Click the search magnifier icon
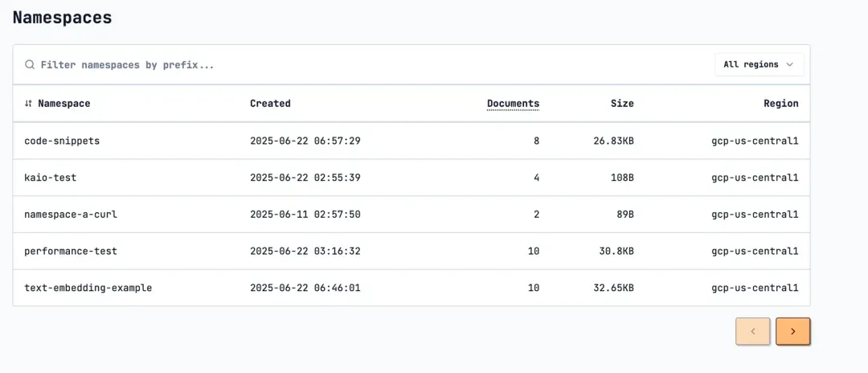 coord(30,65)
